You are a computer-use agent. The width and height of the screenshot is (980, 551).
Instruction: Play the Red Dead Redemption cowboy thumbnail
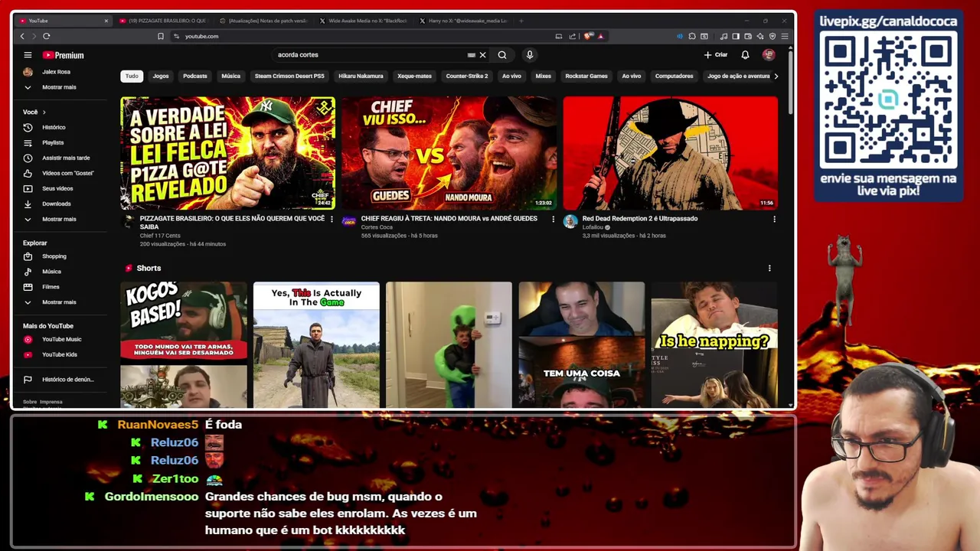click(x=670, y=153)
